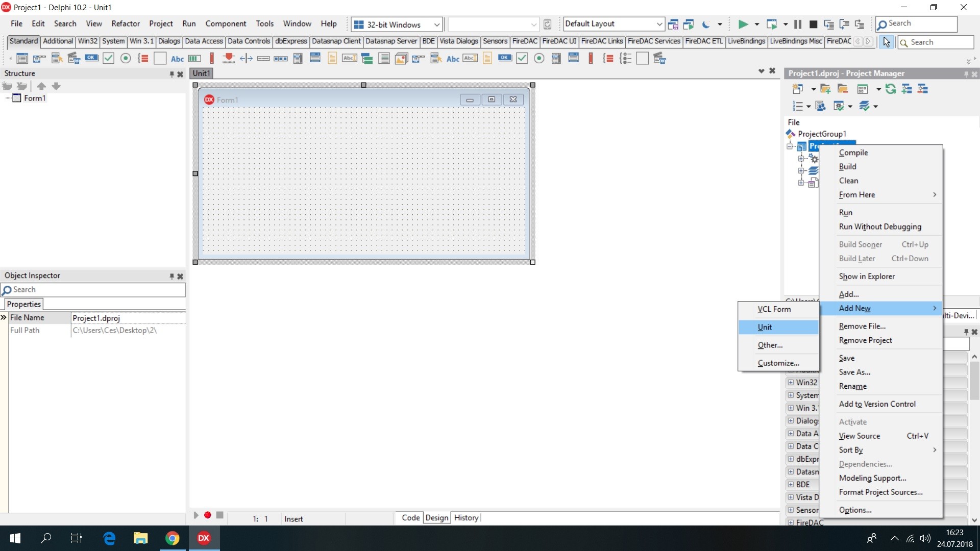
Task: Click the refresh icon in Project Manager
Action: (891, 89)
